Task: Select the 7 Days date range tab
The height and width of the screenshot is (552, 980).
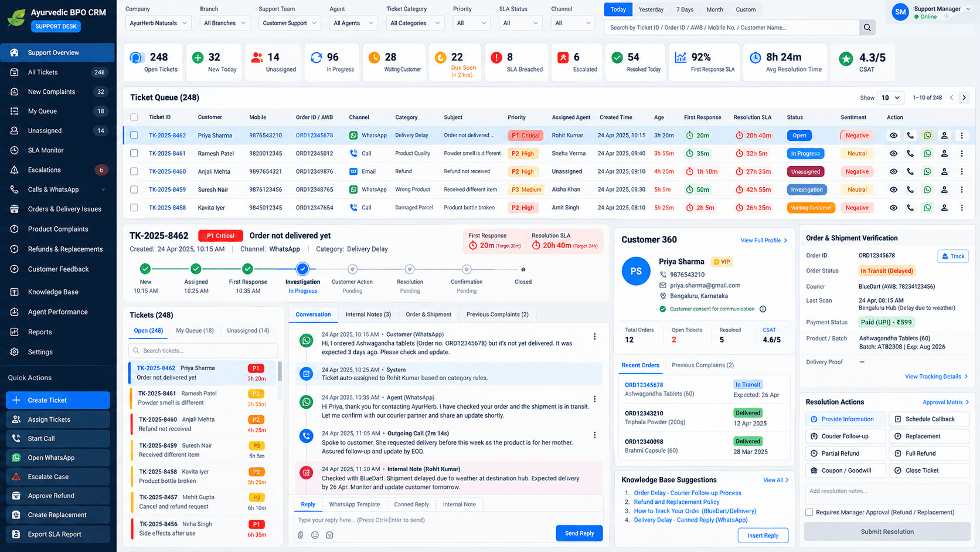Action: [685, 9]
